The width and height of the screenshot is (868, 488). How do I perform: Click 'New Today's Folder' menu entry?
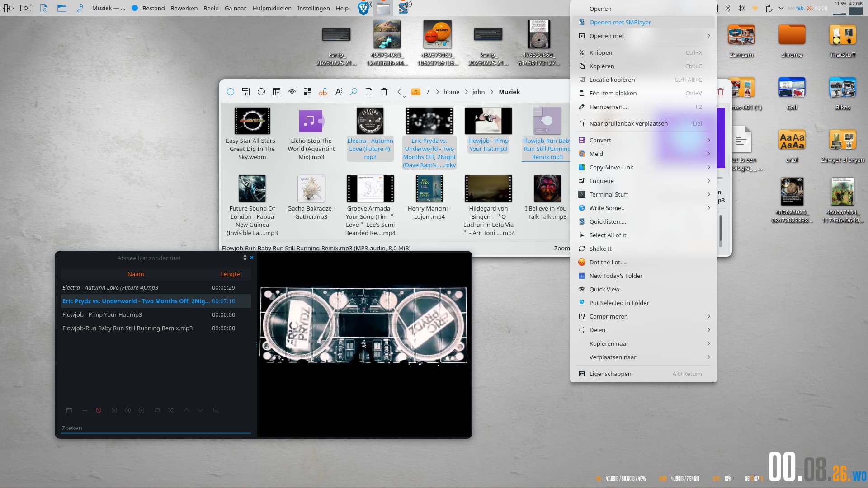tap(643, 276)
